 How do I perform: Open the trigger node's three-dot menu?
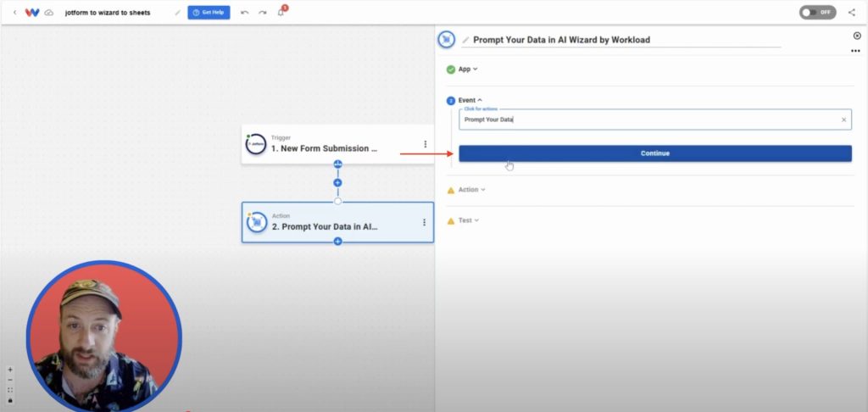tap(426, 144)
